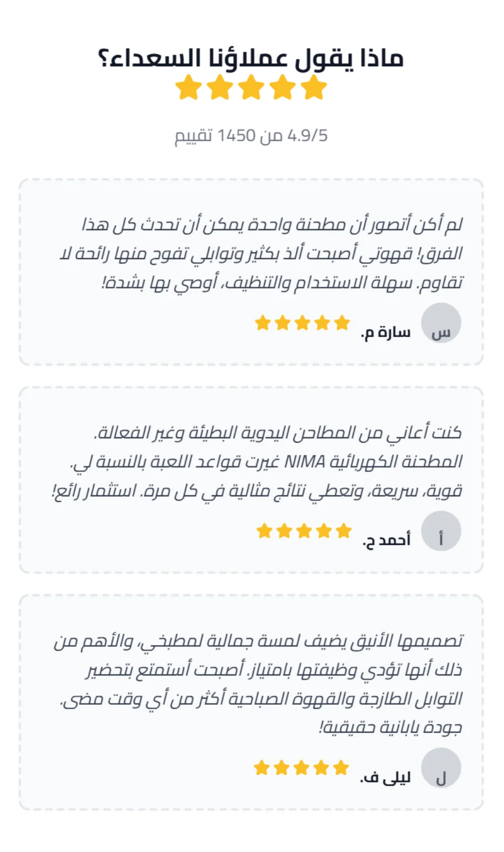Click the heading ماذا يقول عملاؤنا السعداء؟
Viewport: 504px width, 852px height.
coord(251,58)
